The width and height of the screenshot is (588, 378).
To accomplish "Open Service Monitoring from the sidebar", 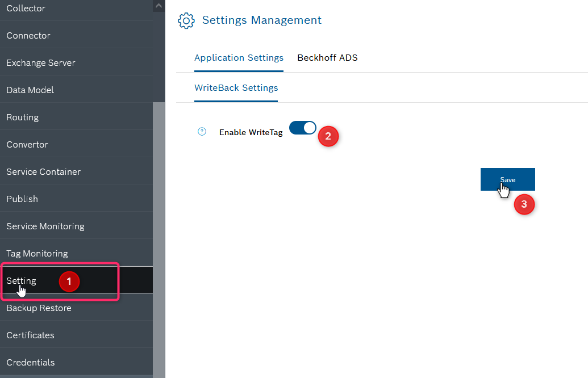I will (45, 226).
